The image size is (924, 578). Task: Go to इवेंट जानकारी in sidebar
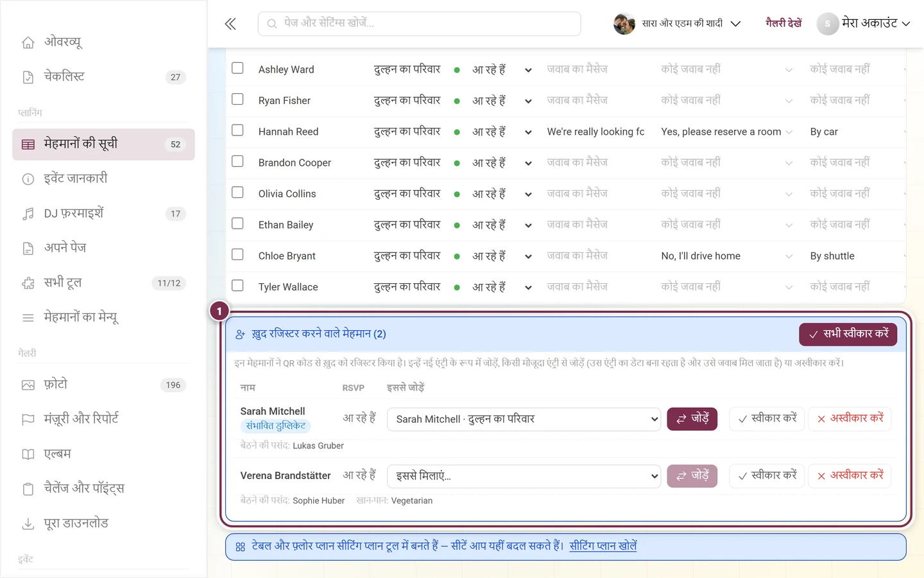(x=103, y=179)
